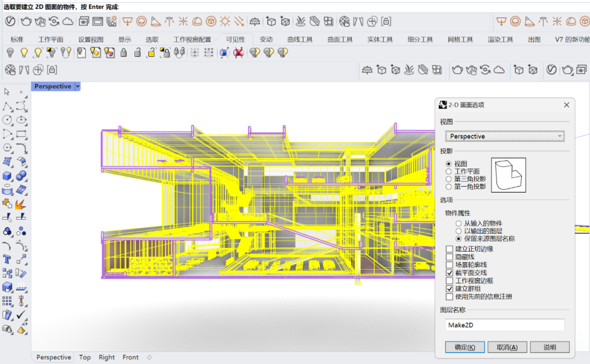Click the checkmark icon in left sidebar
The height and width of the screenshot is (364, 590).
click(x=21, y=315)
